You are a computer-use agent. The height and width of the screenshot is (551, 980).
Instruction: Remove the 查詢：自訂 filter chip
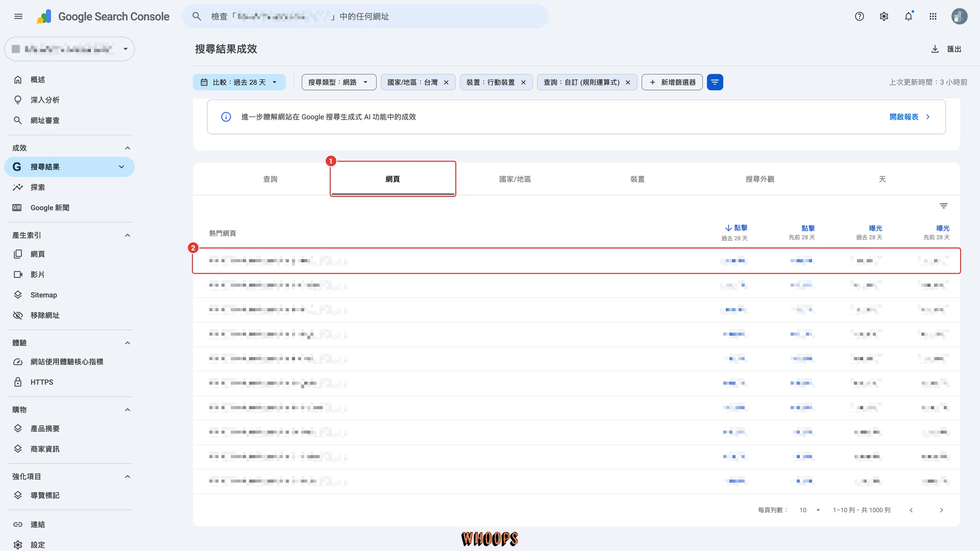(x=628, y=82)
